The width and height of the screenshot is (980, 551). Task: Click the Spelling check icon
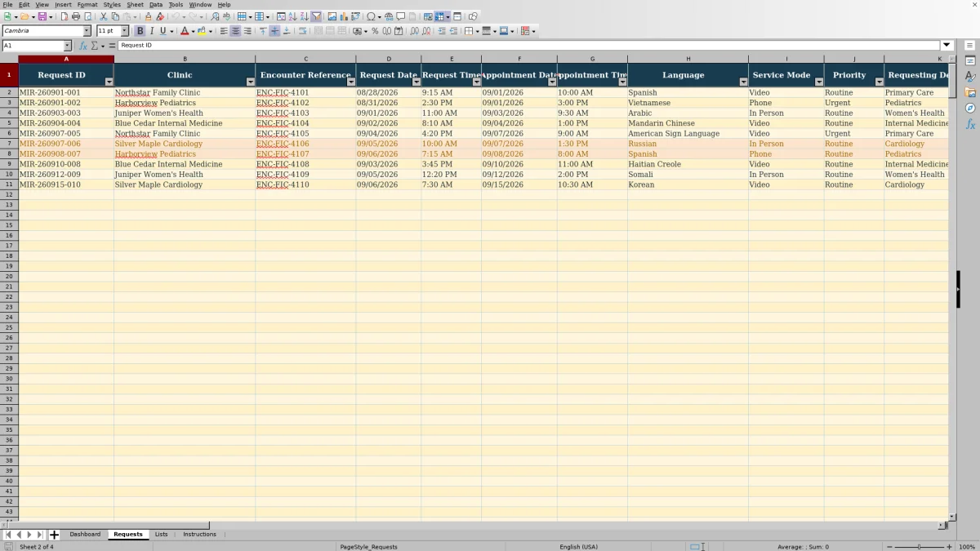tap(226, 16)
